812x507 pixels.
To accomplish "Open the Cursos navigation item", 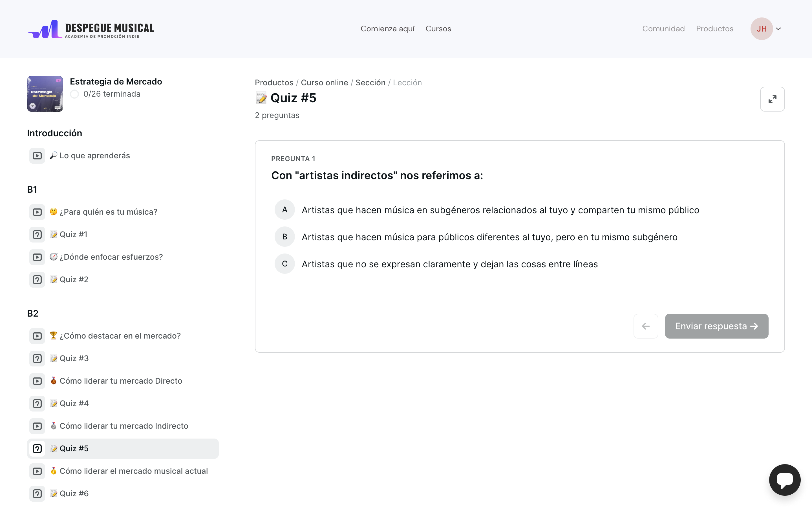I will (438, 29).
